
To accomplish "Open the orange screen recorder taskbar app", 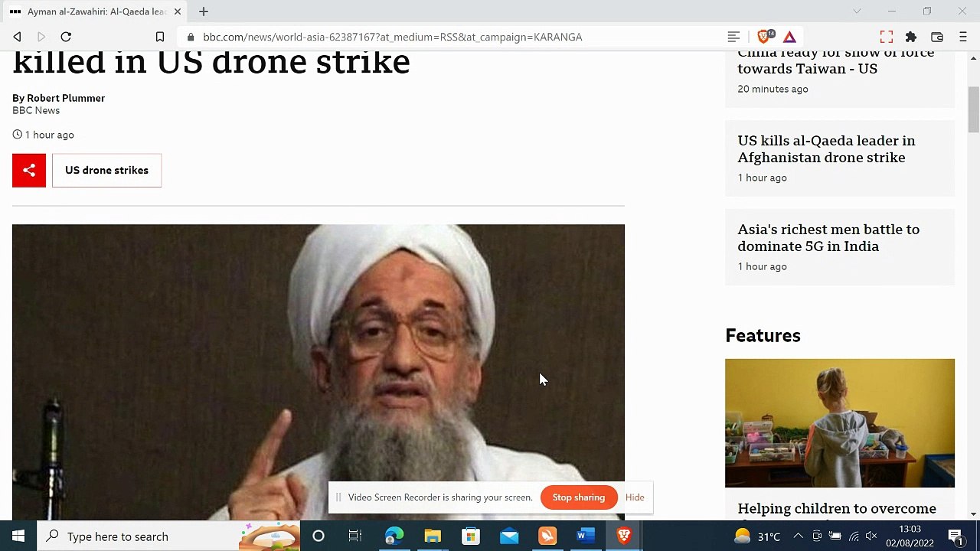I will tap(547, 536).
